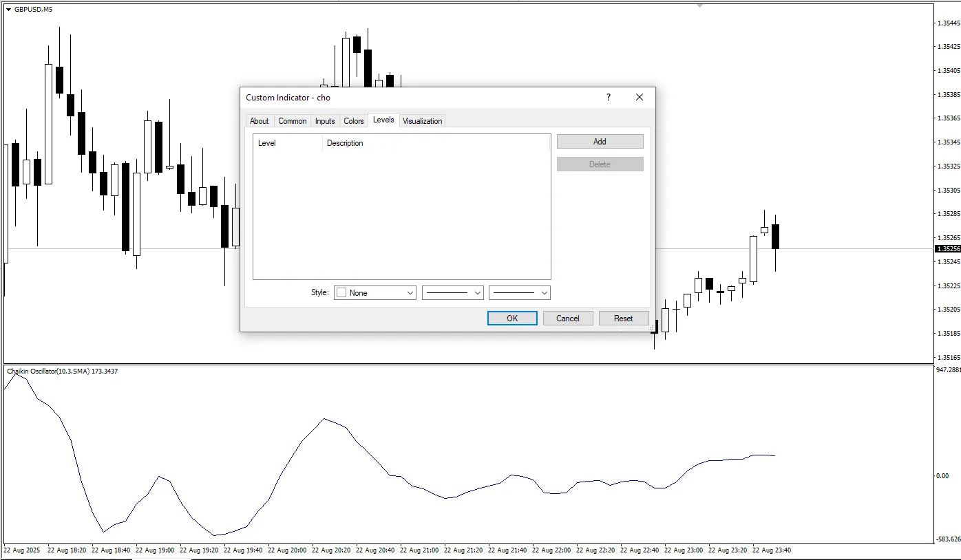961x560 pixels.
Task: Click the Level column header
Action: [288, 143]
